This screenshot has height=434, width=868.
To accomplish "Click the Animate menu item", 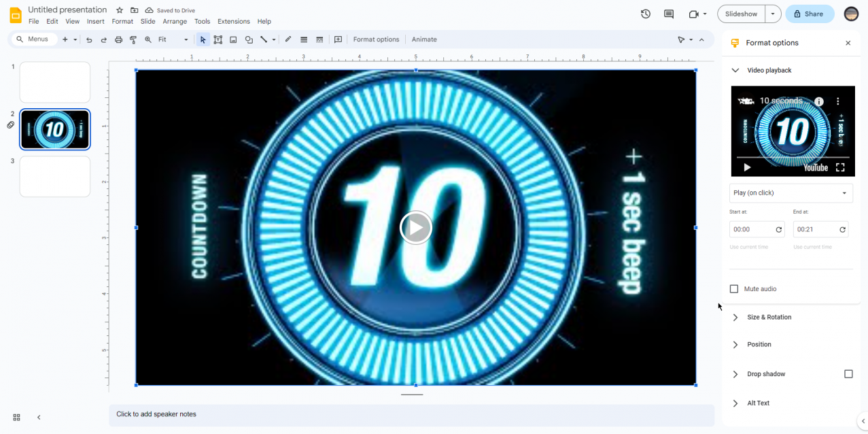I will tap(423, 39).
